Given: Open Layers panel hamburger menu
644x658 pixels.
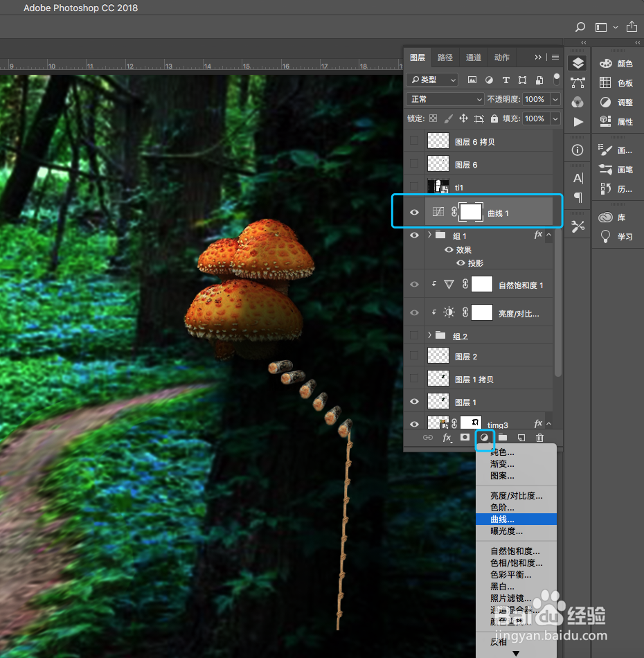Looking at the screenshot, I should tap(555, 57).
